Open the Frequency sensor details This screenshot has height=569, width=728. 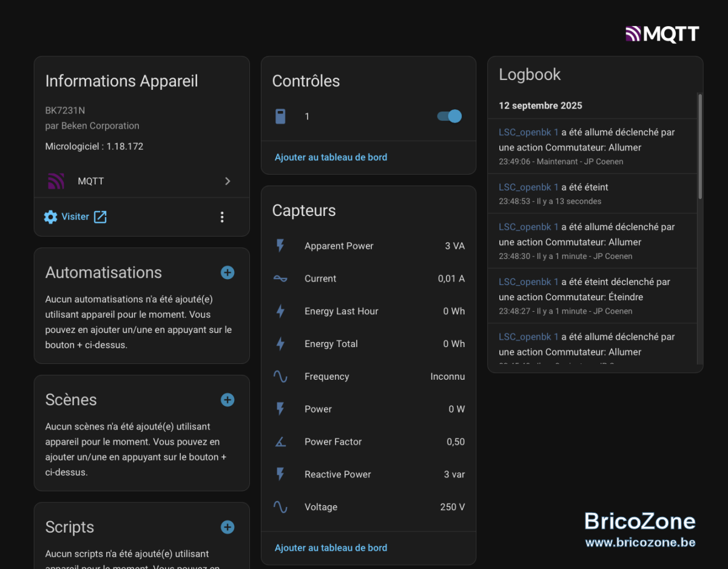pos(369,377)
